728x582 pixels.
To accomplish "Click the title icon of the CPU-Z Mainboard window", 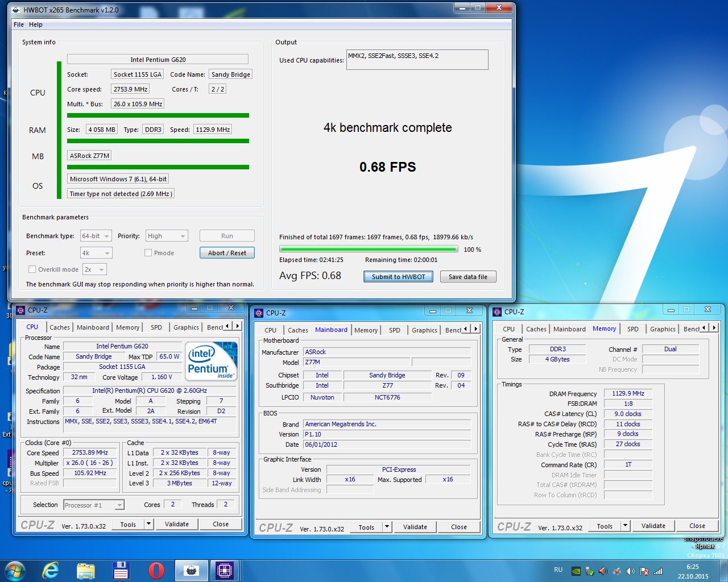I will (259, 313).
